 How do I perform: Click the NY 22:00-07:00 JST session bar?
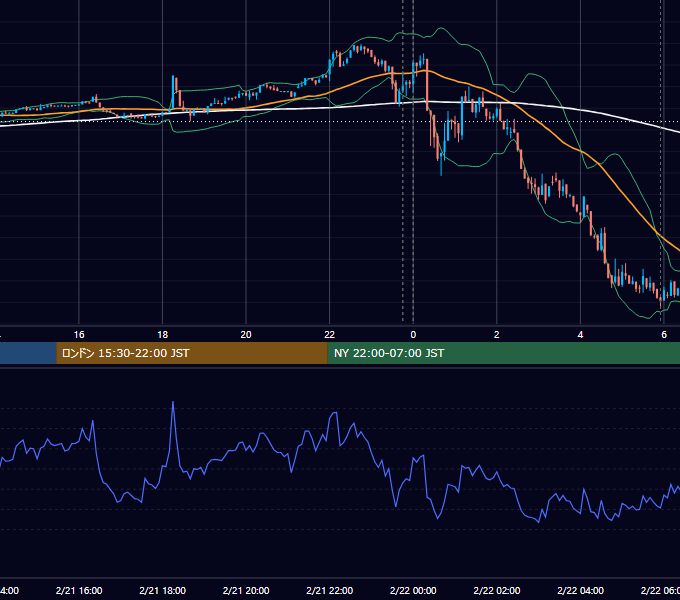503,353
